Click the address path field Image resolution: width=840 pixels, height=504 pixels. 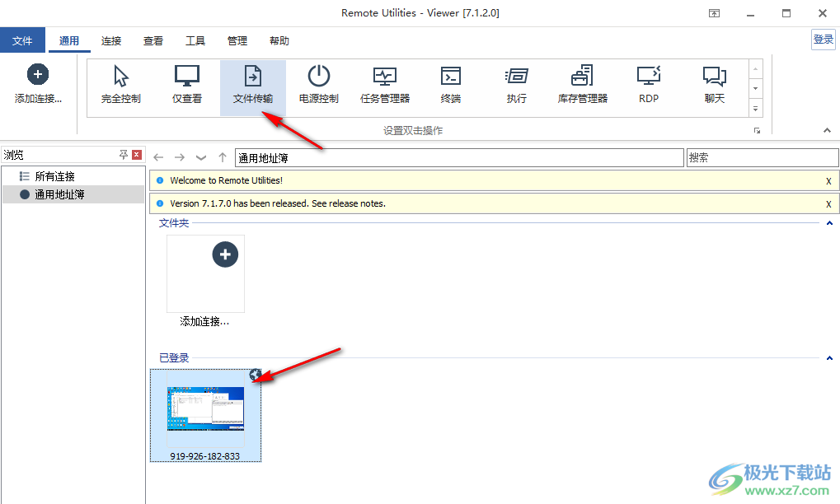tap(459, 158)
